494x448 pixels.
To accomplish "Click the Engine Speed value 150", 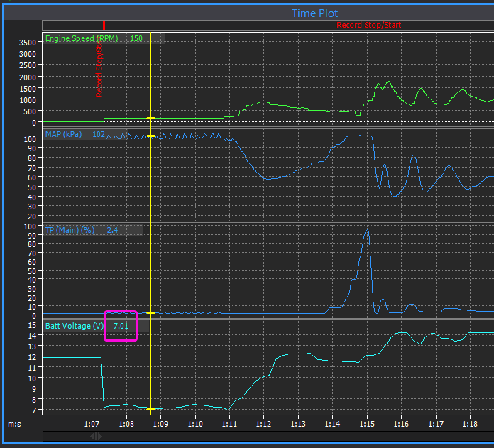I will [x=136, y=38].
